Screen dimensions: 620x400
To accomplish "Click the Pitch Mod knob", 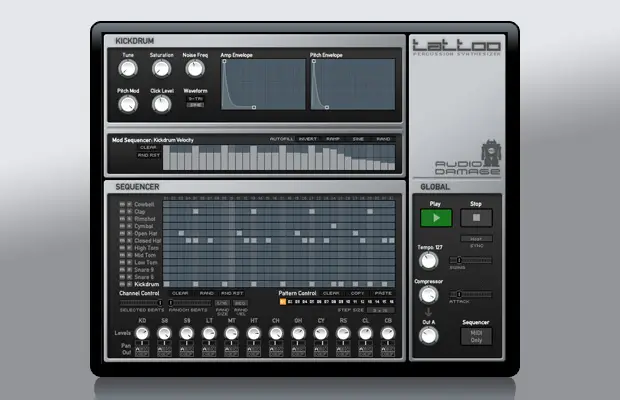I will pos(128,104).
